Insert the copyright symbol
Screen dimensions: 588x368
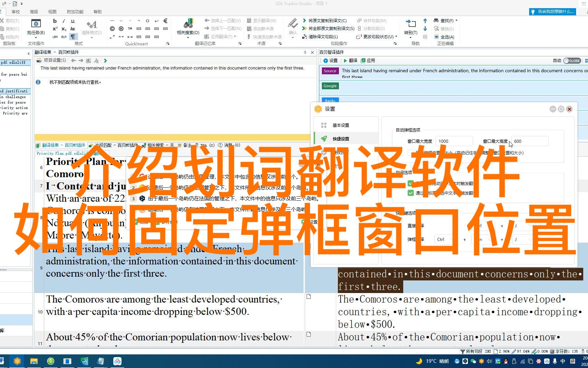(x=112, y=29)
